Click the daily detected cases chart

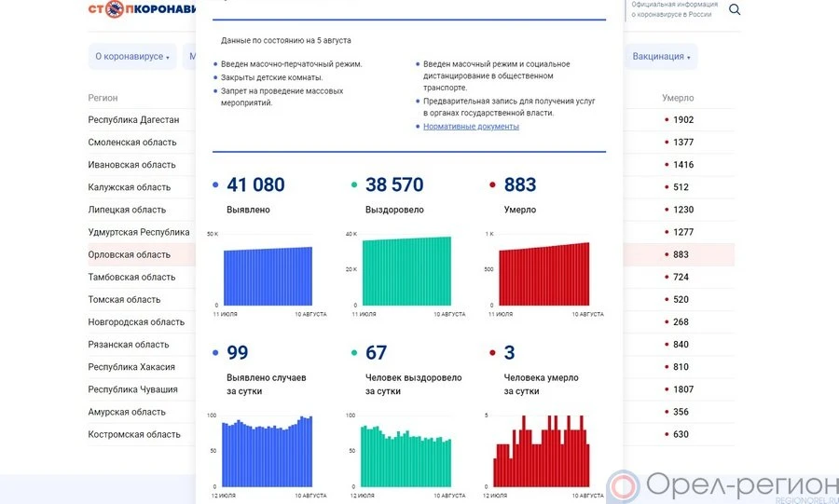point(266,452)
